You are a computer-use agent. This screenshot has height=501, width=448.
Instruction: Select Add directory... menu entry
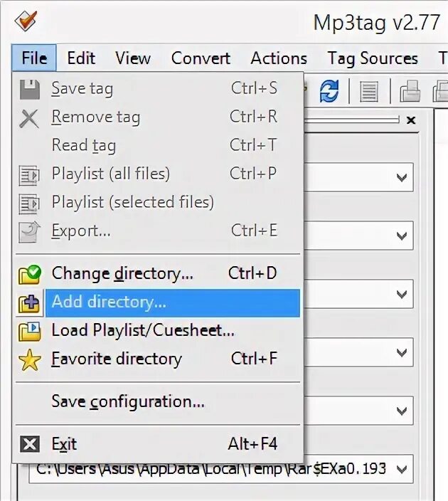pos(109,302)
